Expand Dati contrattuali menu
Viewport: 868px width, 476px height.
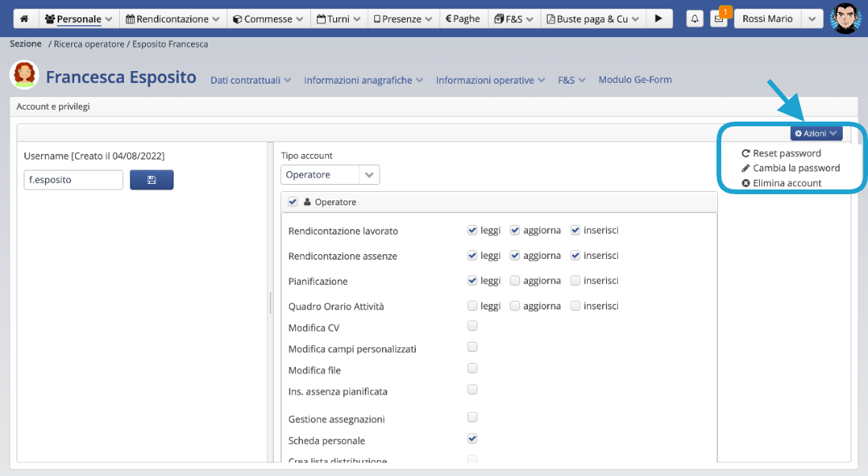pyautogui.click(x=251, y=80)
